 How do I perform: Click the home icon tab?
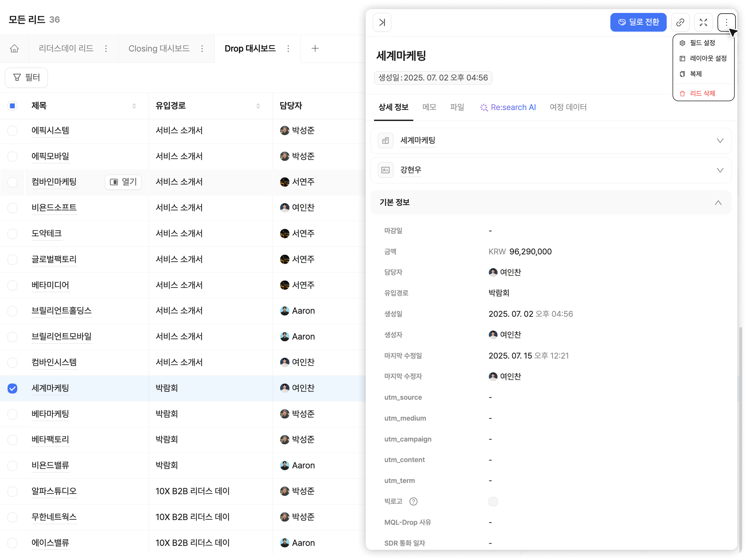coord(14,49)
